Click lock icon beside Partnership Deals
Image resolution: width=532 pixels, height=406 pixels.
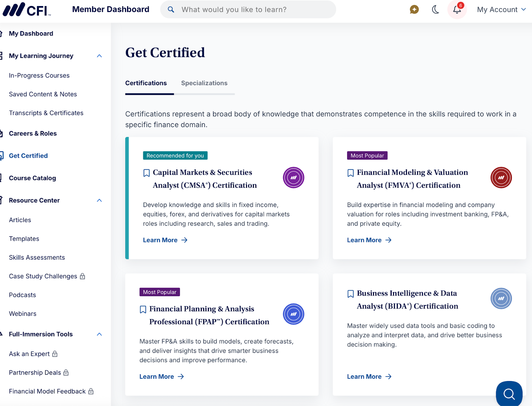tap(66, 372)
